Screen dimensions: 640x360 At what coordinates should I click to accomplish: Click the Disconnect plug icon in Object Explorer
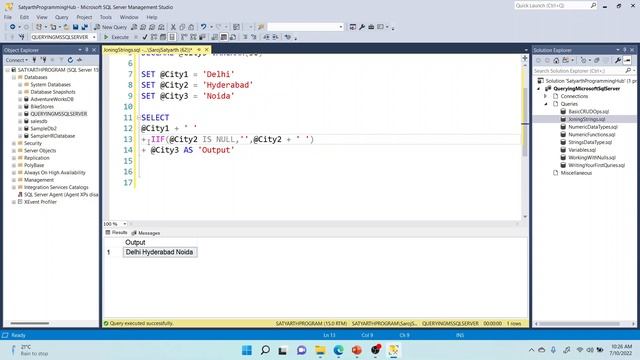[x=43, y=60]
